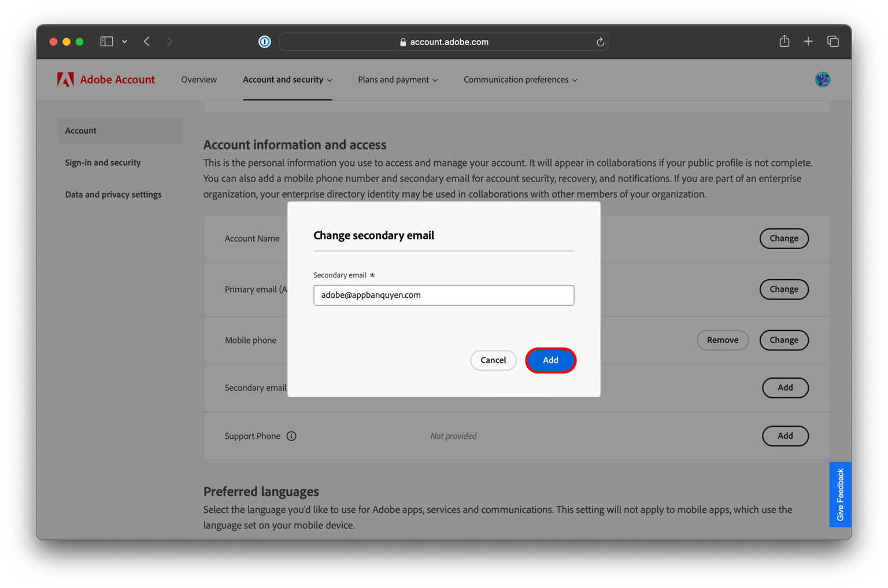Viewport: 888px width, 588px height.
Task: Open the profile avatar menu
Action: click(x=822, y=80)
